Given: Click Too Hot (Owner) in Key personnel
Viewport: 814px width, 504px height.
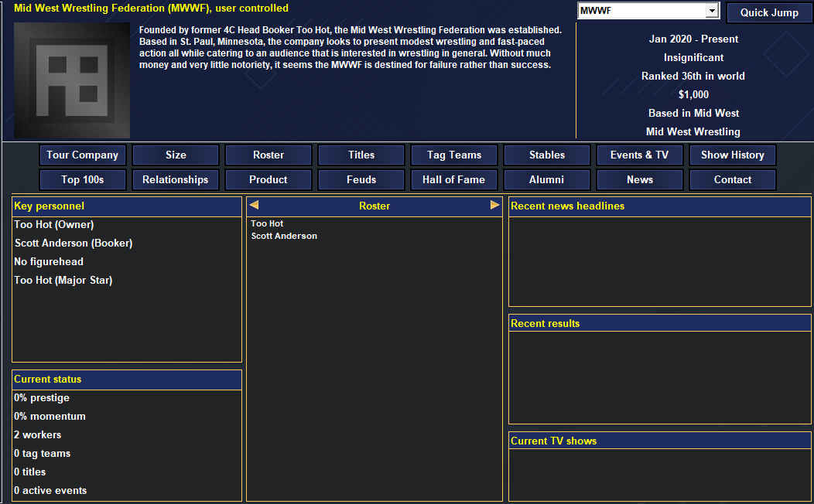Looking at the screenshot, I should tap(54, 225).
